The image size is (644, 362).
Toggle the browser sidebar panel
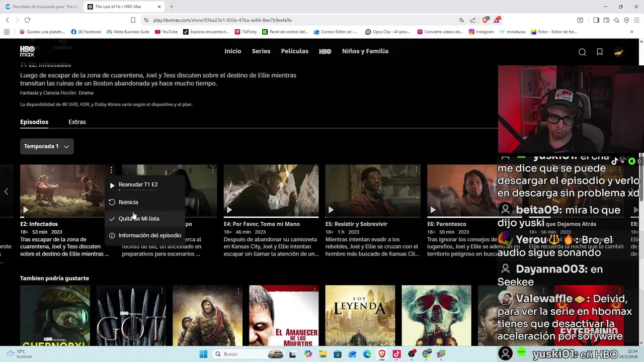pyautogui.click(x=596, y=20)
